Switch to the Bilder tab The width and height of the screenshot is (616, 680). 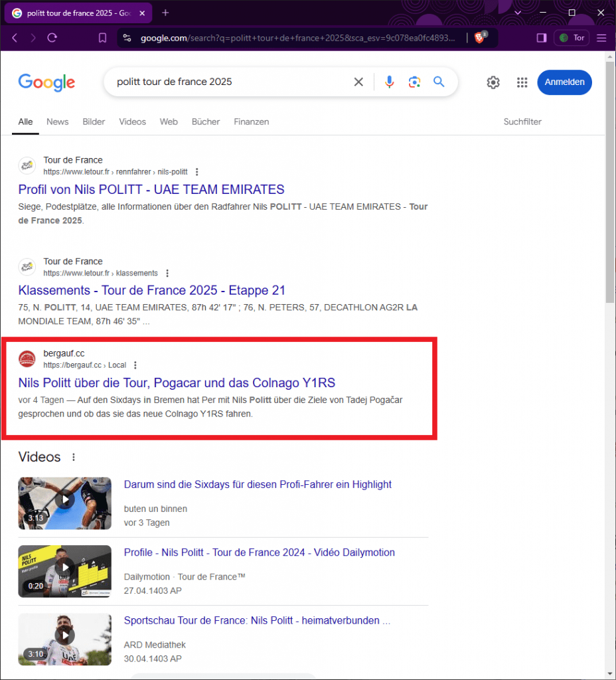[x=94, y=122]
